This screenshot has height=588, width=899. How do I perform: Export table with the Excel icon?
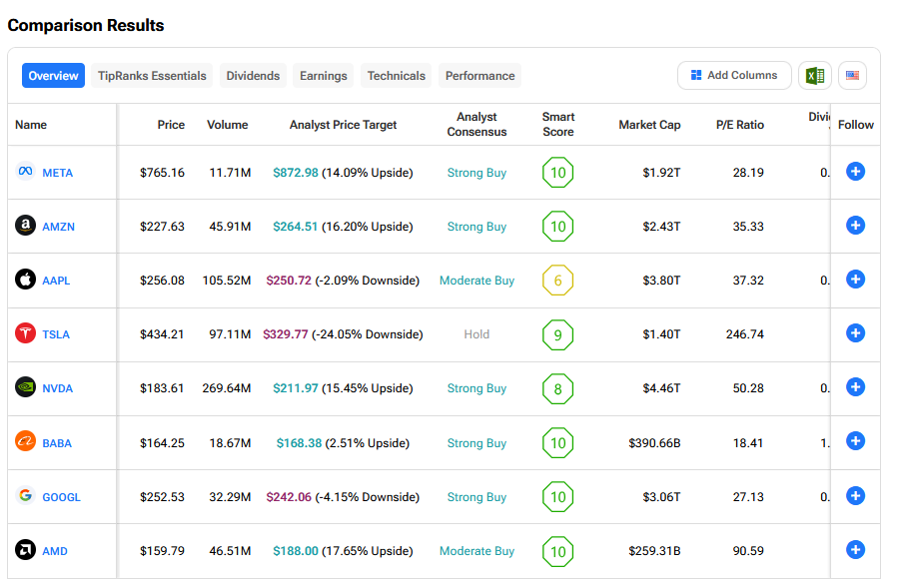(x=815, y=76)
